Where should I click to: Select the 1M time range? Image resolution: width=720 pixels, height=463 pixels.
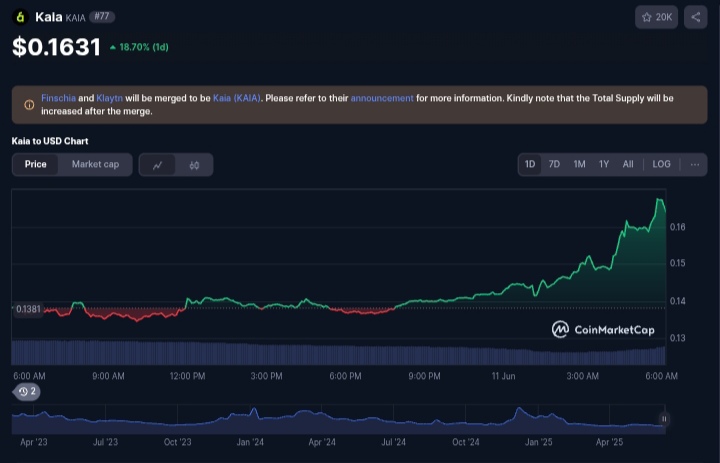point(579,164)
